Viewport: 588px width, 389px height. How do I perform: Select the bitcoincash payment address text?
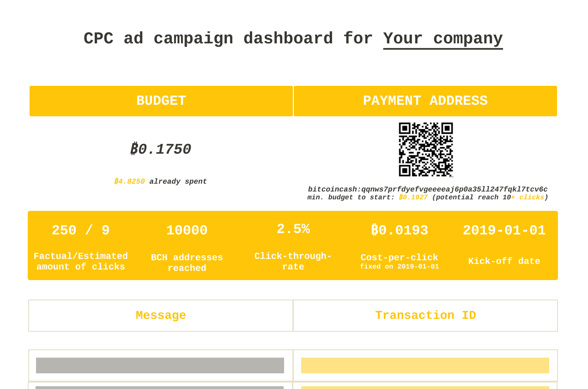point(427,189)
